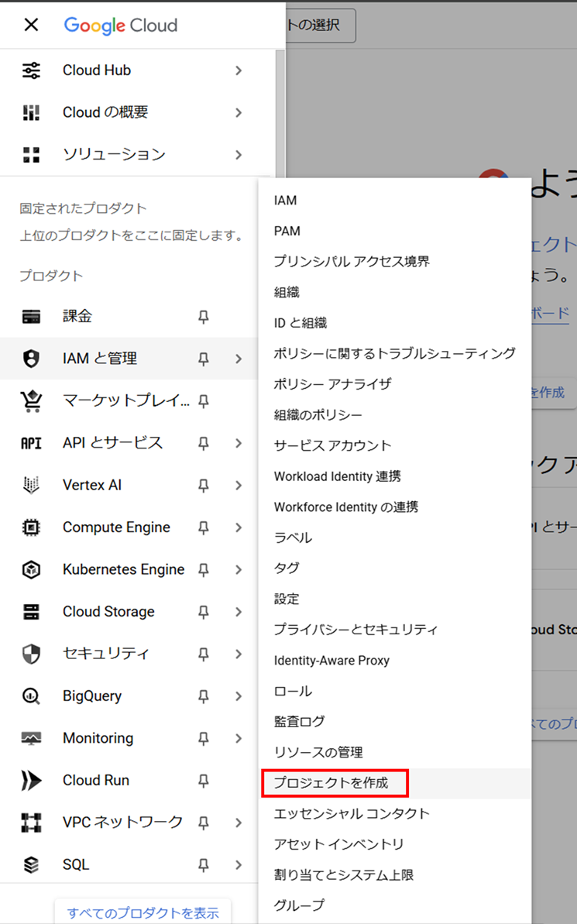Expand Vertex AI submenu chevron

[238, 486]
